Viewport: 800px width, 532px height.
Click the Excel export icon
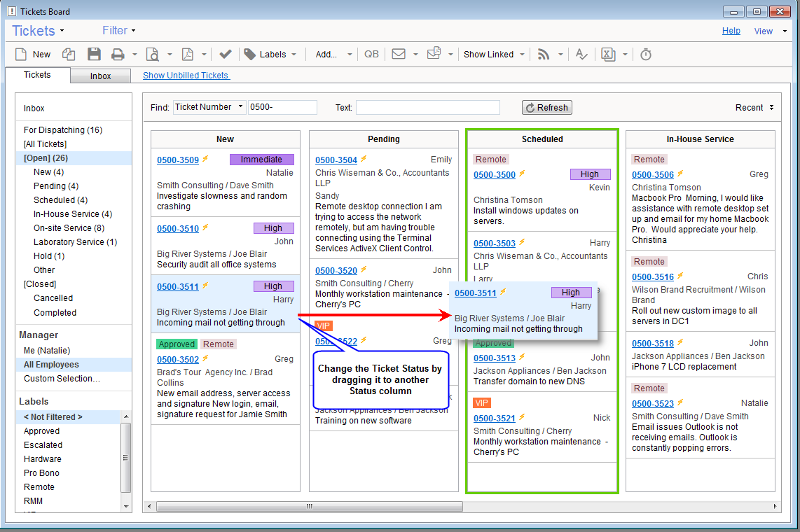[608, 55]
